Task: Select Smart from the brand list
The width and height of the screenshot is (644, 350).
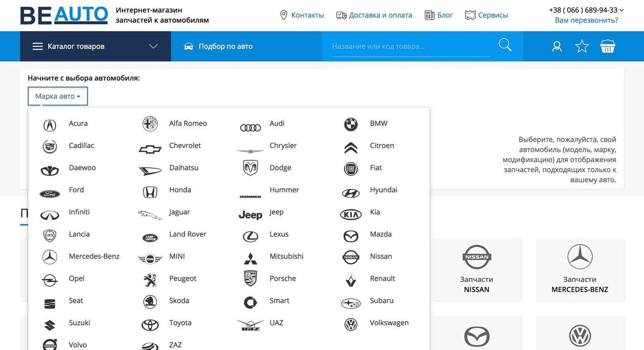Action: (x=280, y=301)
